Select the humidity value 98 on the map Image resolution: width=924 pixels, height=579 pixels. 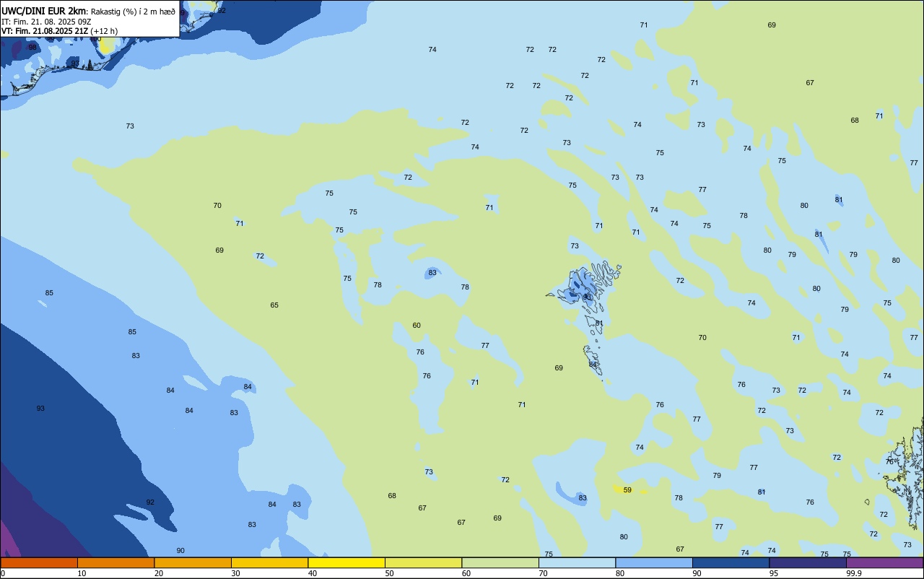point(32,47)
